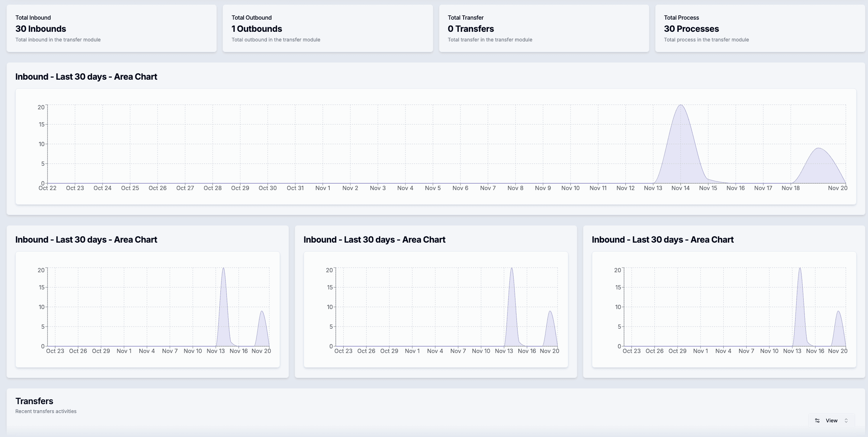Click the Nov 20 label on large chart
Screen dimensions: 868x437
(x=837, y=188)
